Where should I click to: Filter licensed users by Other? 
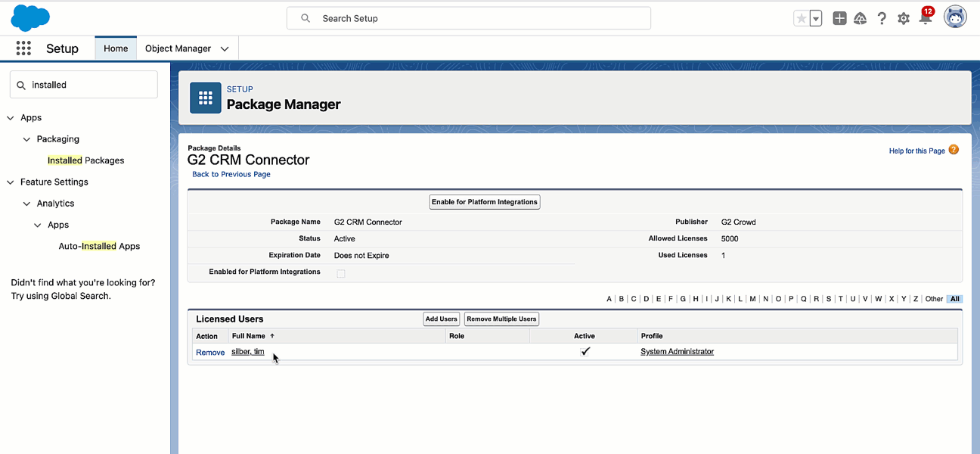click(935, 299)
